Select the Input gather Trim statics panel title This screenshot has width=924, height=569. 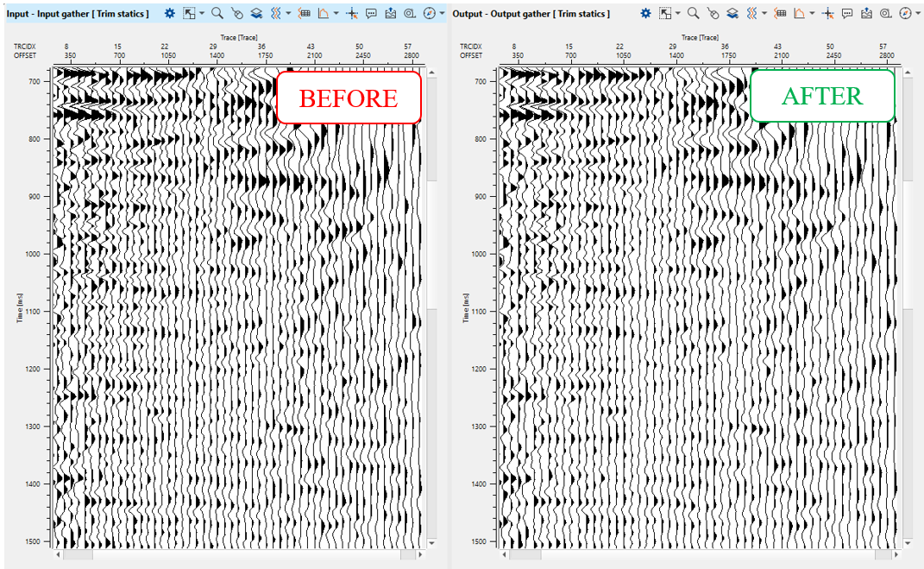coord(78,14)
